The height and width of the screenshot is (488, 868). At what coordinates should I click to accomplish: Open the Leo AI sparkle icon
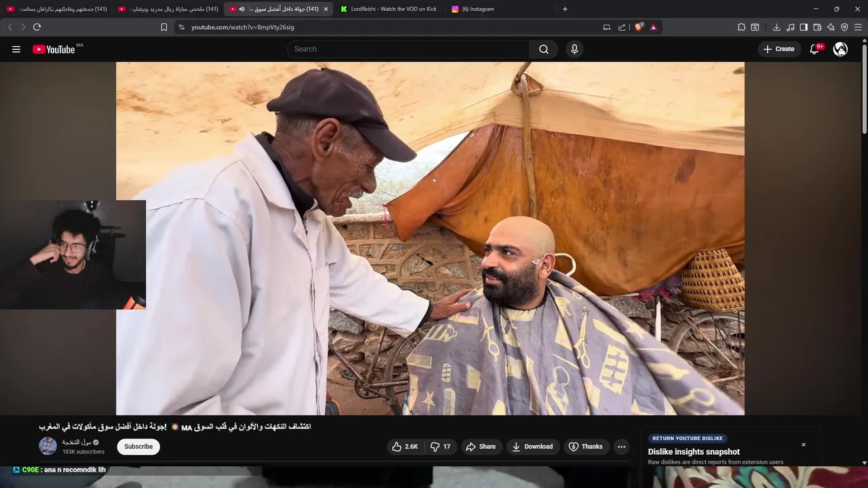tap(831, 27)
